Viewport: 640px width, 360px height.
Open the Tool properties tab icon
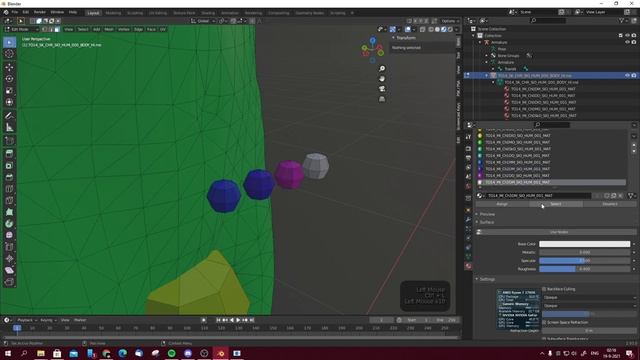(468, 137)
